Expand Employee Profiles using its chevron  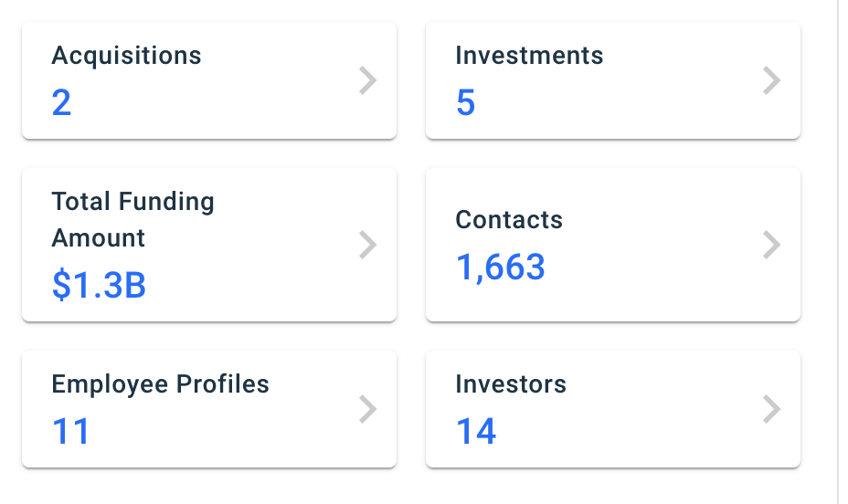pyautogui.click(x=367, y=409)
